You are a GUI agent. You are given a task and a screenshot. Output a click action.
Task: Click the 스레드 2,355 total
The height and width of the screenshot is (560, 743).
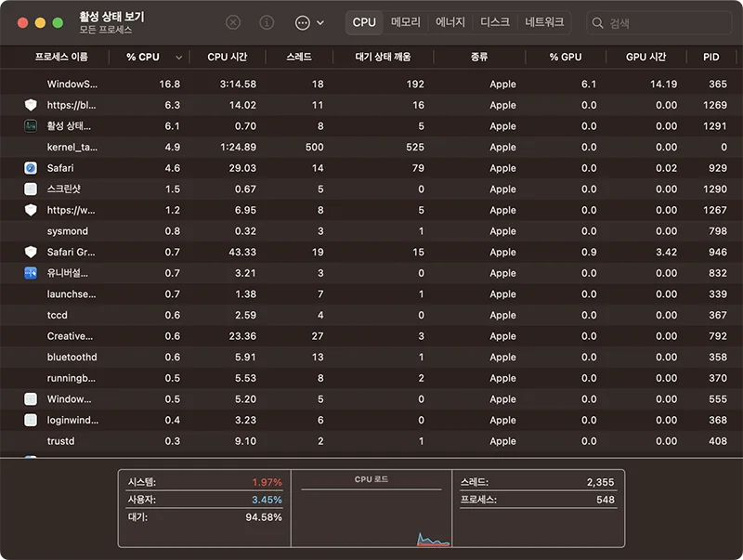pos(538,482)
